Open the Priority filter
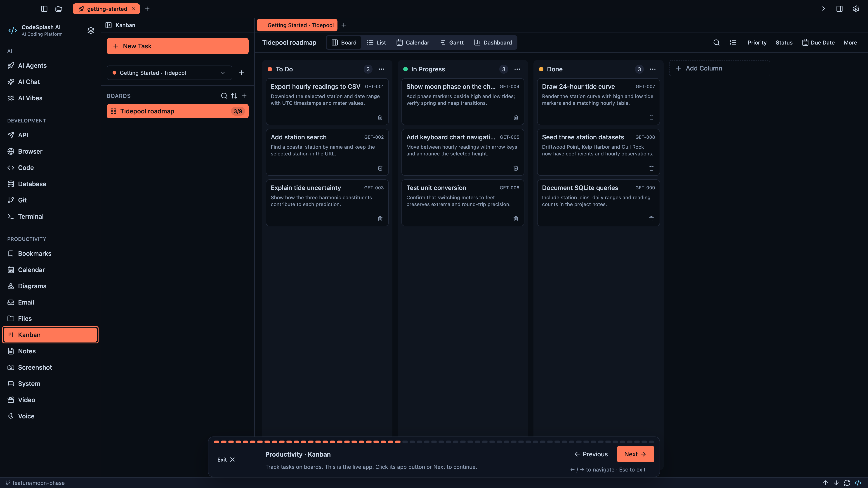This screenshot has width=868, height=488. tap(757, 42)
